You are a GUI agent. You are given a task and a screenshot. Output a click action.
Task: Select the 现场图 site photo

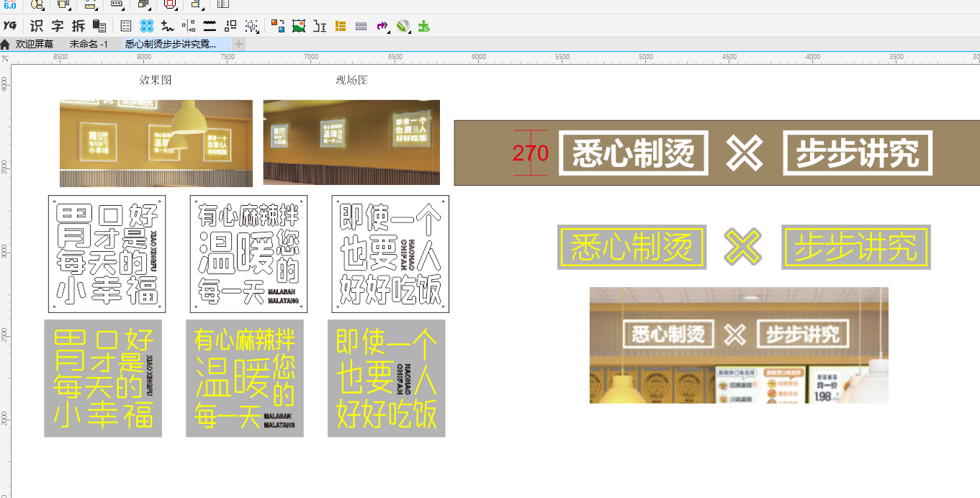tap(351, 142)
